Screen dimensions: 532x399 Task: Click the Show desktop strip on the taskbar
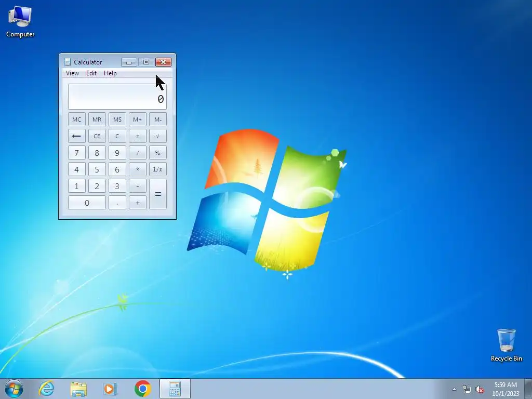(528, 389)
